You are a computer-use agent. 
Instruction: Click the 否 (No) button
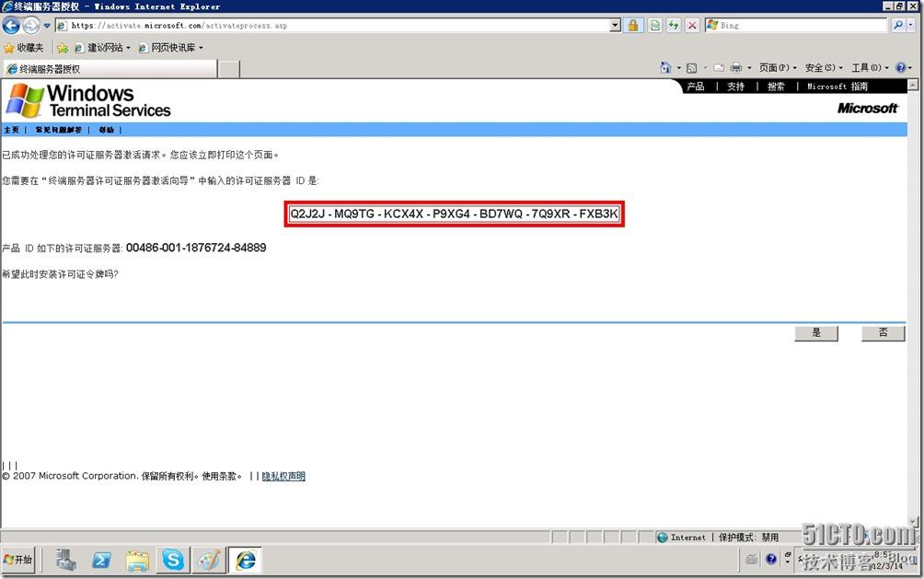(883, 332)
